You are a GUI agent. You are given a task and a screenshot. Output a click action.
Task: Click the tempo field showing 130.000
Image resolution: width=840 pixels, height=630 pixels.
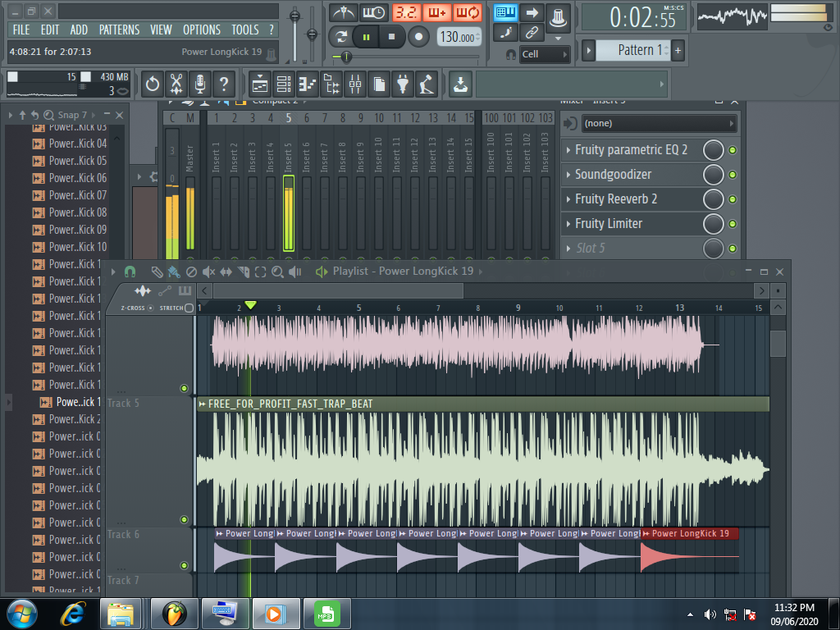458,37
